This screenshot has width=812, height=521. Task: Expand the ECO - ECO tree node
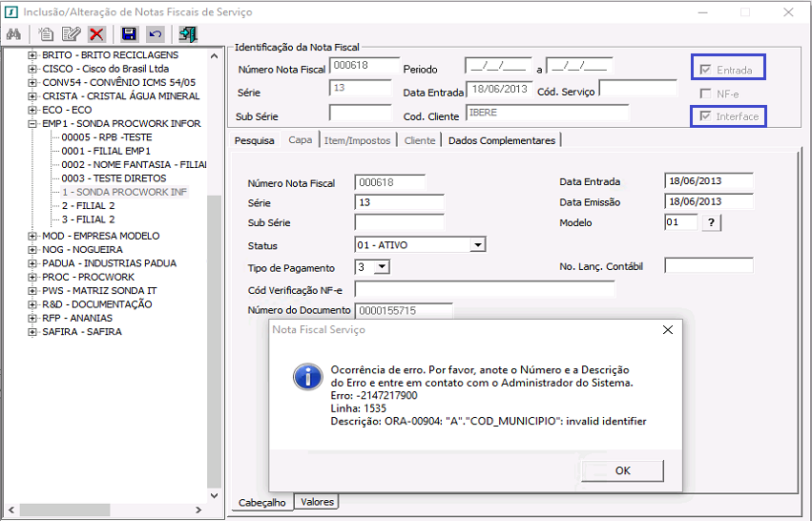click(x=32, y=110)
